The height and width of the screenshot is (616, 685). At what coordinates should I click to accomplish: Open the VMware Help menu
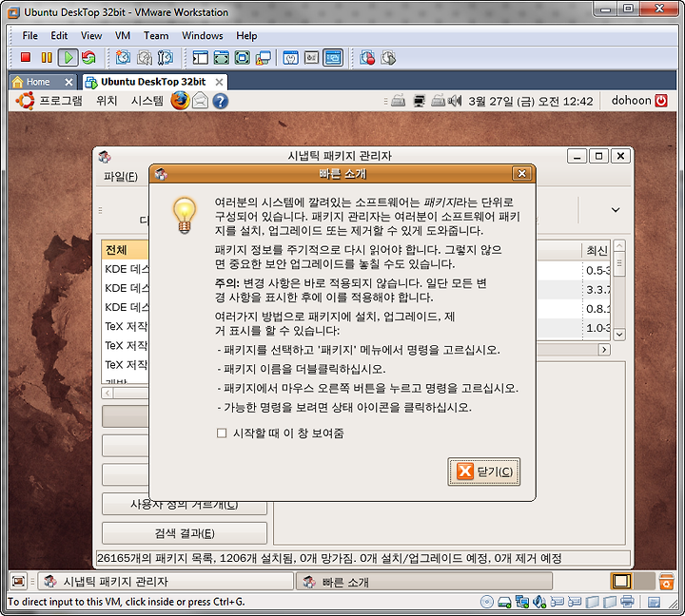coord(246,36)
